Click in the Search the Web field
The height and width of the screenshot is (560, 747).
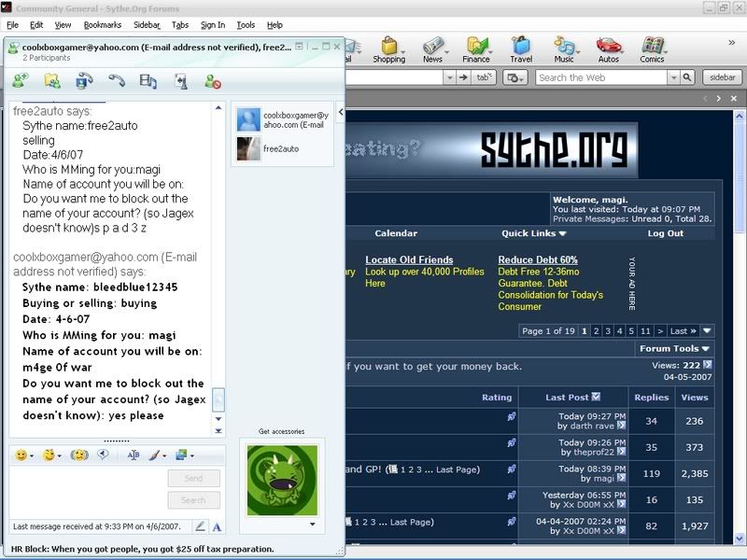click(x=601, y=77)
